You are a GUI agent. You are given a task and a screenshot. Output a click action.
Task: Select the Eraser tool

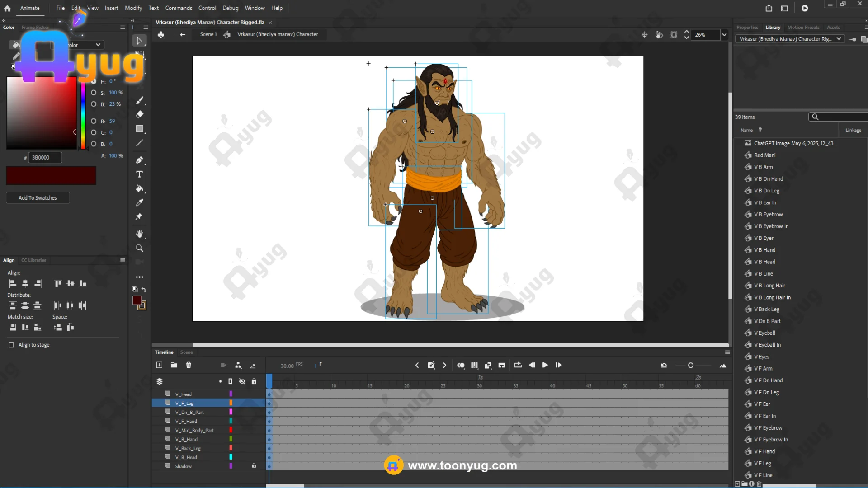point(139,114)
